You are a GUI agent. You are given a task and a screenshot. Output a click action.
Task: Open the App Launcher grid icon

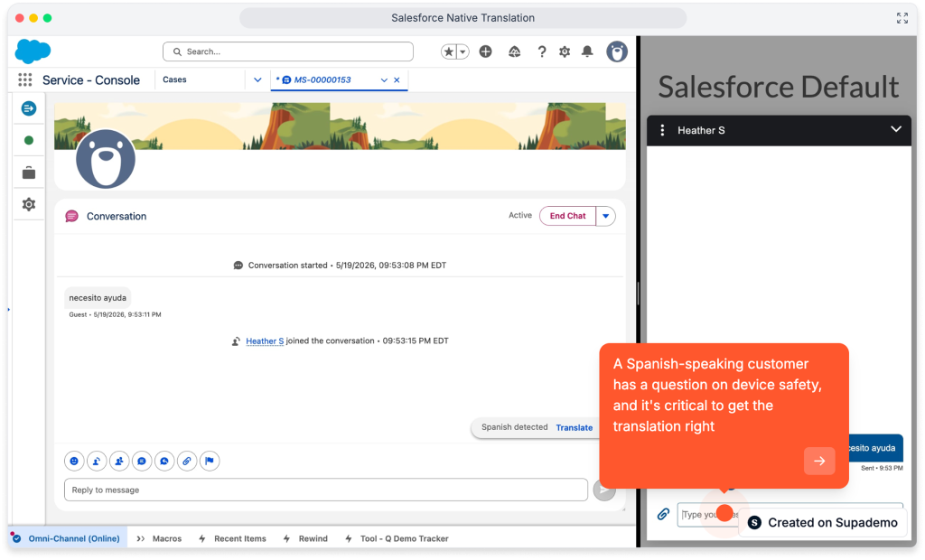pos(24,79)
